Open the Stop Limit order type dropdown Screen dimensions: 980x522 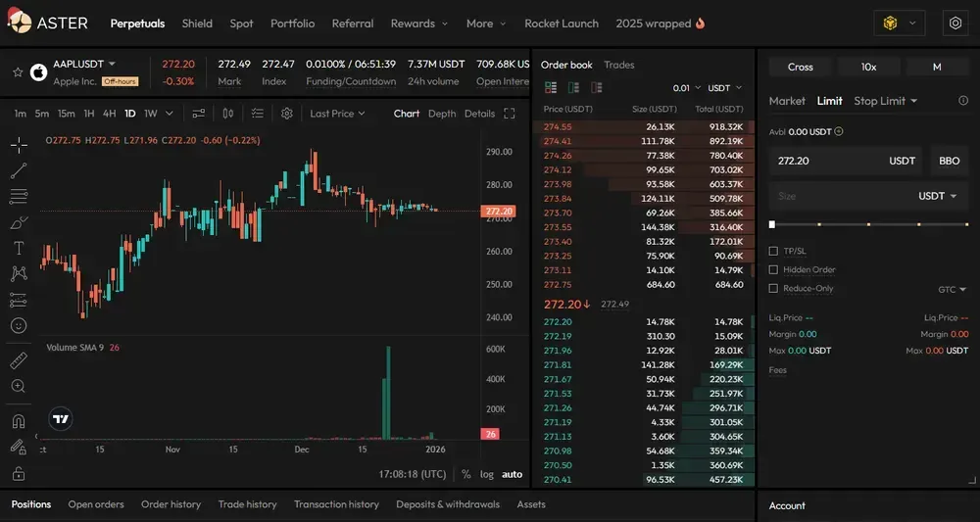(x=886, y=101)
